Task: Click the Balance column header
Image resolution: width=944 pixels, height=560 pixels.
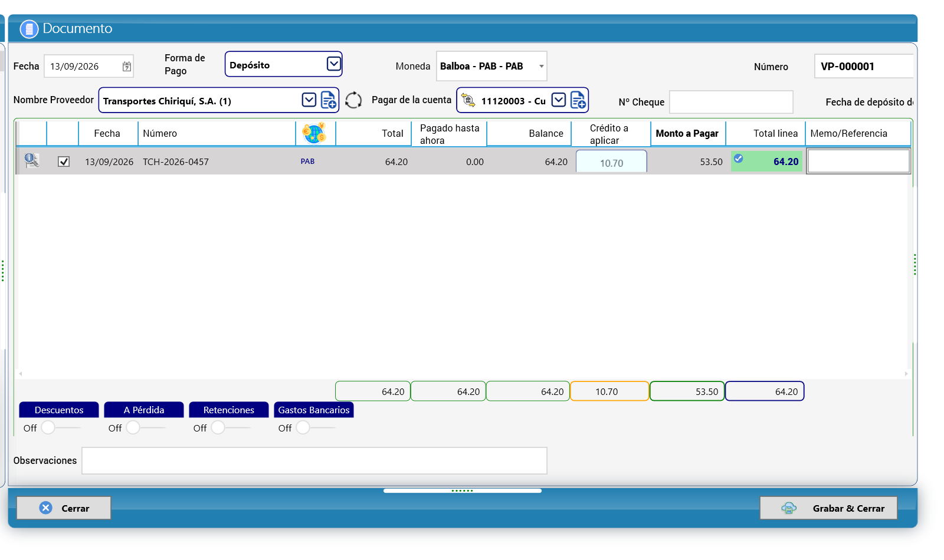Action: [529, 133]
